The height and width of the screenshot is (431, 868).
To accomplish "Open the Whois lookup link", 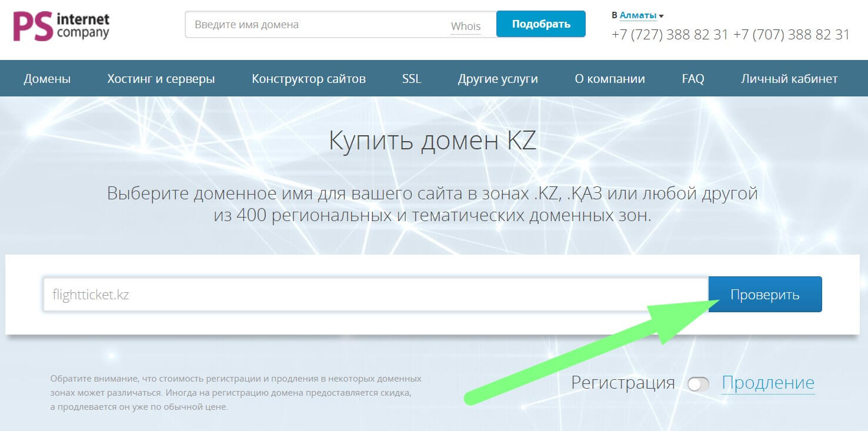I will 466,26.
